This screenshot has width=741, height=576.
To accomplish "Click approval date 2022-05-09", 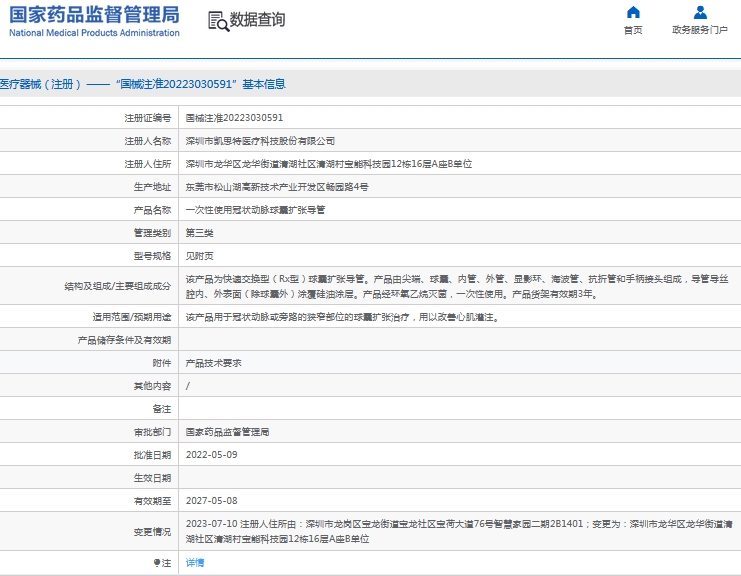I will (x=212, y=455).
